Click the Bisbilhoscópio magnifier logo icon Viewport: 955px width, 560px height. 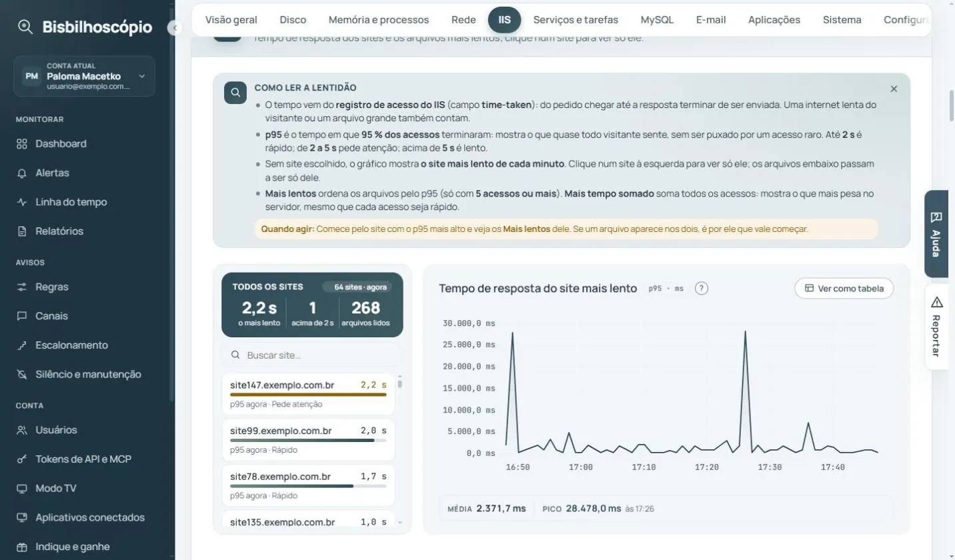(25, 27)
